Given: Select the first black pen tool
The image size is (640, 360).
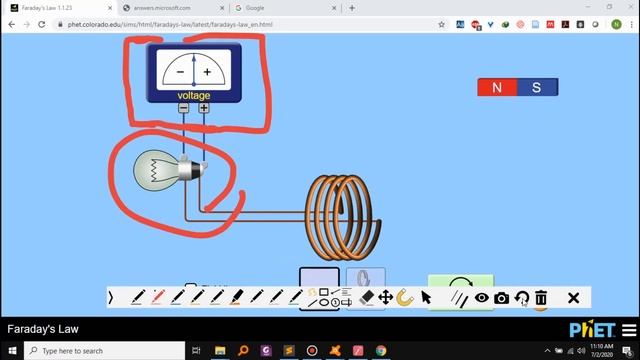Looking at the screenshot, I should pyautogui.click(x=138, y=298).
